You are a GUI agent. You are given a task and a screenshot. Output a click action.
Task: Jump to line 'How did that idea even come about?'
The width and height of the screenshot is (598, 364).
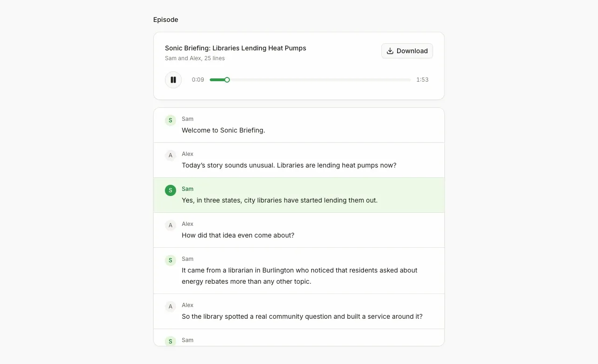tap(299, 230)
